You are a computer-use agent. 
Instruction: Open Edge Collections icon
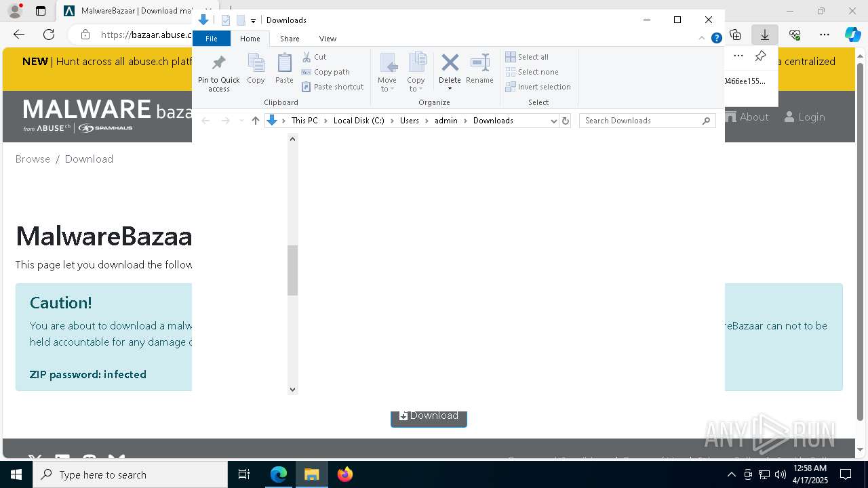click(736, 35)
